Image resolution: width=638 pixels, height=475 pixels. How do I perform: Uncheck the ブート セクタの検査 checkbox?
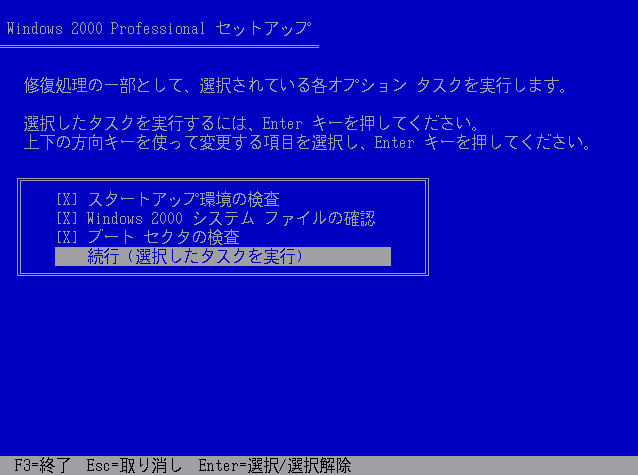tap(67, 237)
